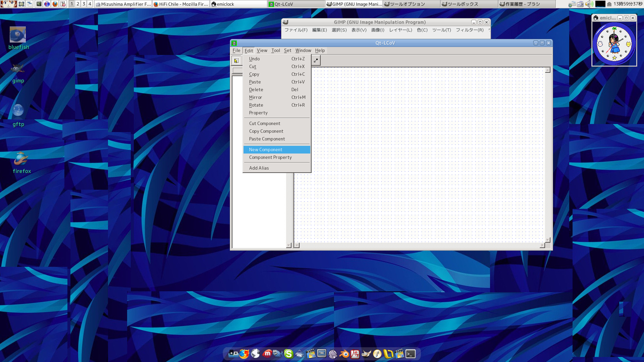Click the volume speaker tray icon

point(589,4)
